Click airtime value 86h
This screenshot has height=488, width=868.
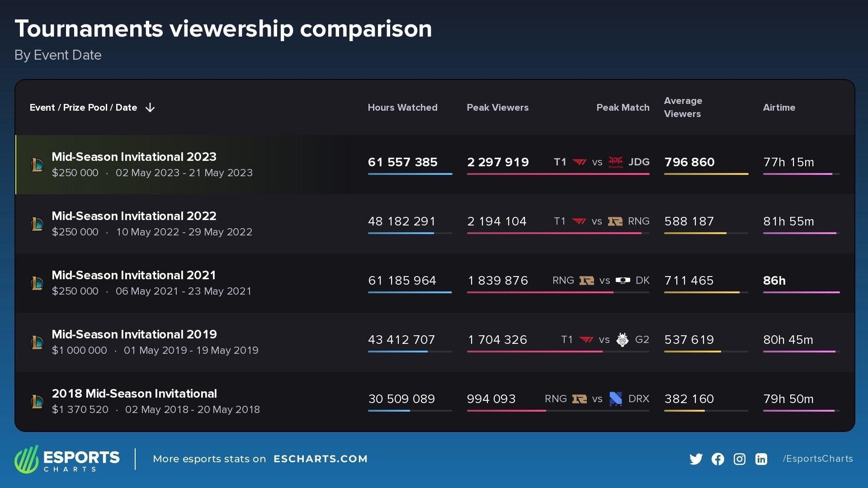[774, 281]
